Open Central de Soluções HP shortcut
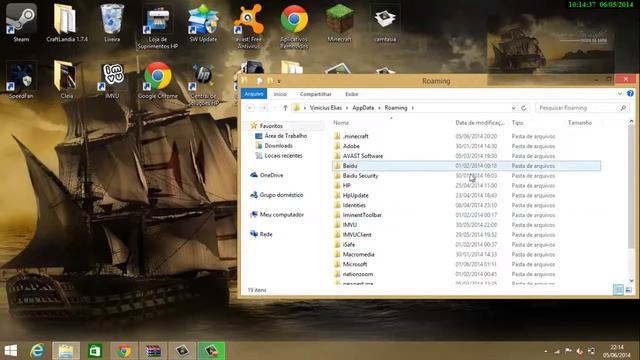 pos(203,84)
